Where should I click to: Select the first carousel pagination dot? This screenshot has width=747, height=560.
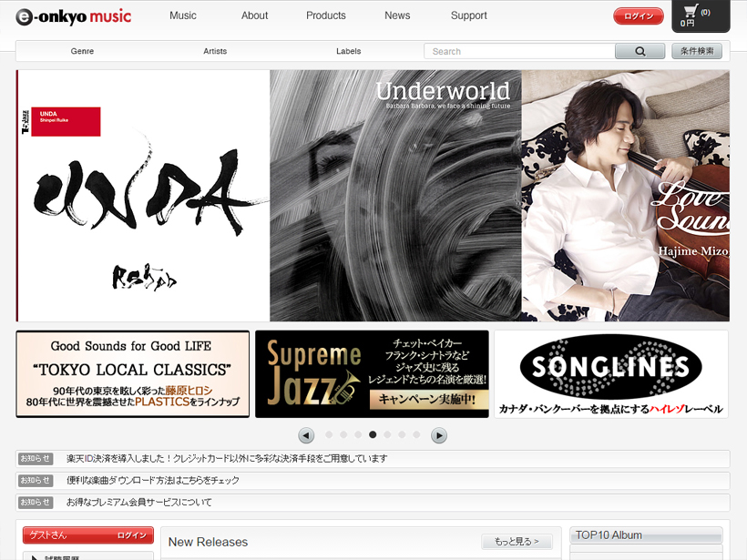point(329,434)
